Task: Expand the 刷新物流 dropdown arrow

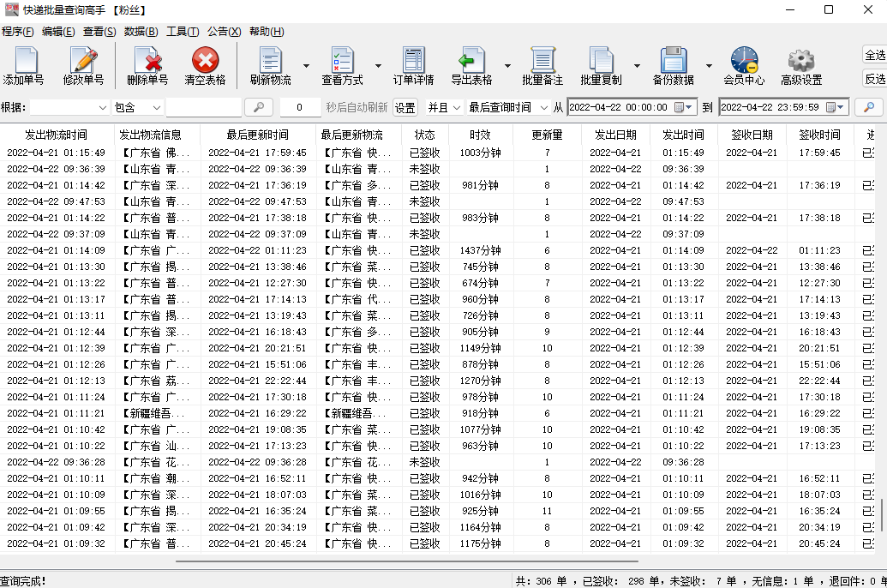Action: (x=306, y=66)
